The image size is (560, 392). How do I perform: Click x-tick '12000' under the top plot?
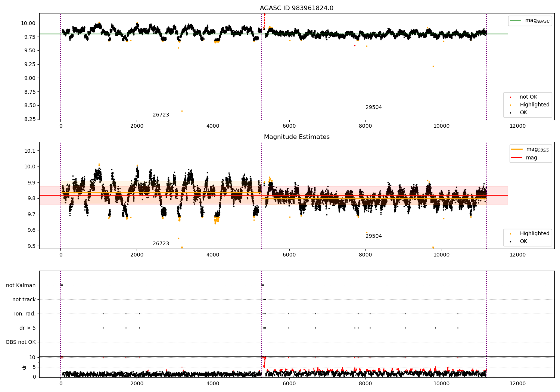click(x=518, y=126)
